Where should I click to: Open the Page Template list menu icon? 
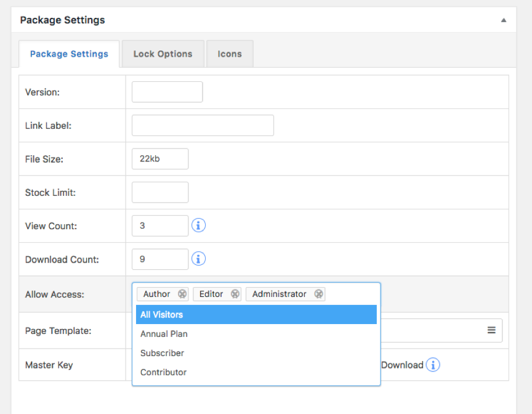[x=491, y=330]
